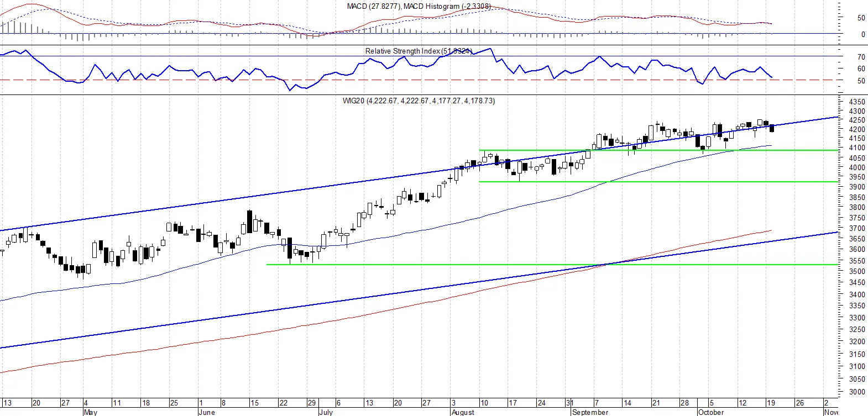Select the May month label on the time axis
868x416 pixels.
click(x=90, y=412)
